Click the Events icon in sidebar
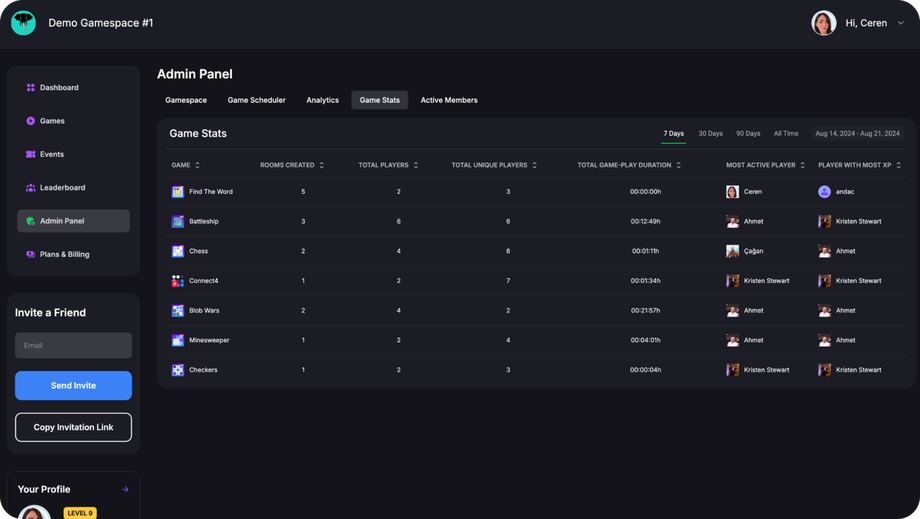This screenshot has width=920, height=519. [31, 154]
